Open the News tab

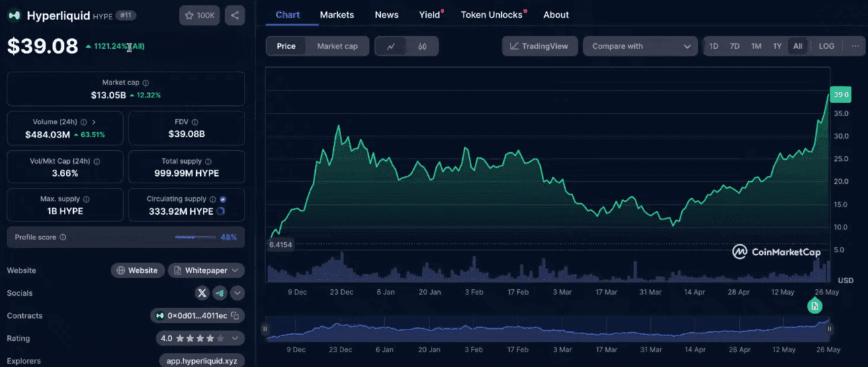coord(386,15)
